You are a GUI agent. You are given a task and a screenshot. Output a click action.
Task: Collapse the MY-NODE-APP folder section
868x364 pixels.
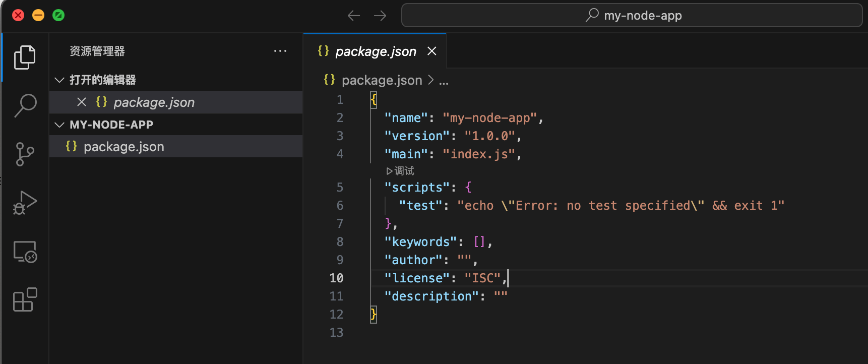[x=59, y=125]
